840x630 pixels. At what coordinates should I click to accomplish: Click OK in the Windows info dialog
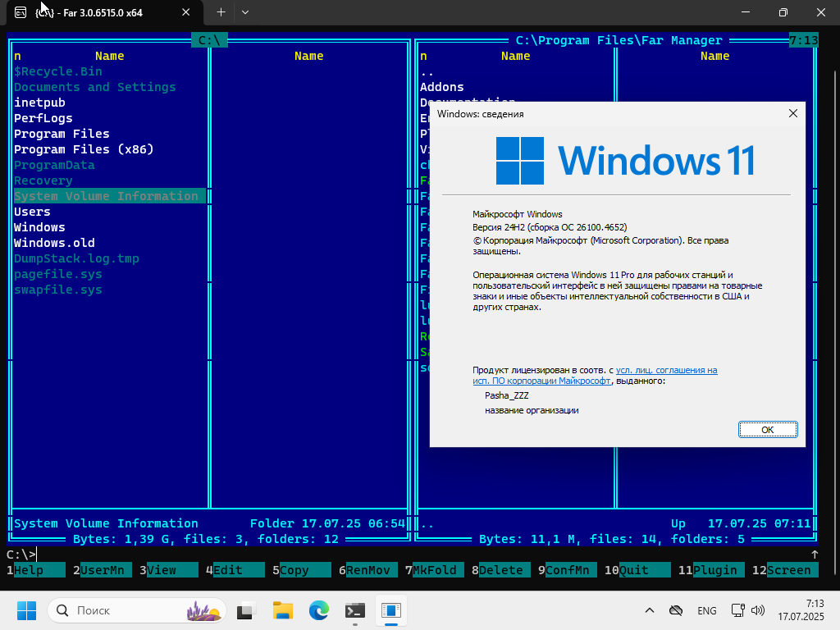pyautogui.click(x=767, y=429)
